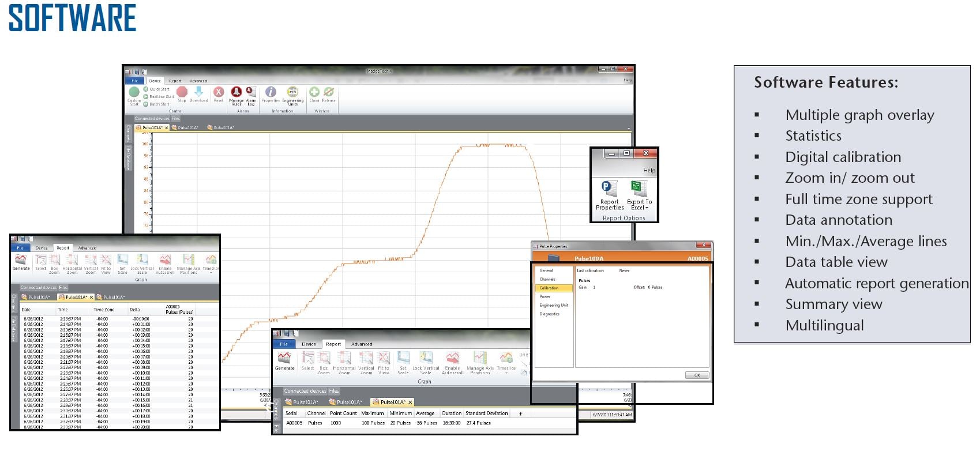Click OK in Pulse Properties dialog

click(x=697, y=375)
